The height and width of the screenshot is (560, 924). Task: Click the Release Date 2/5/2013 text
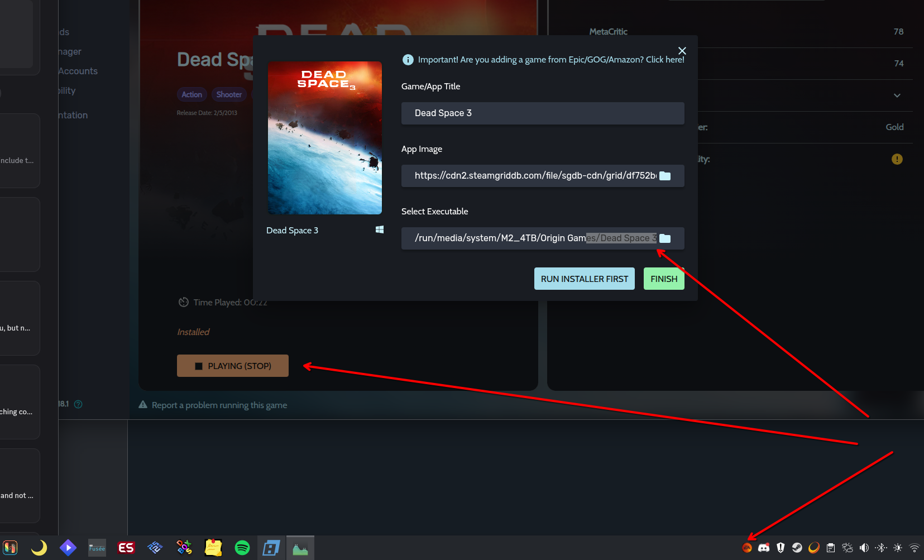tap(207, 113)
